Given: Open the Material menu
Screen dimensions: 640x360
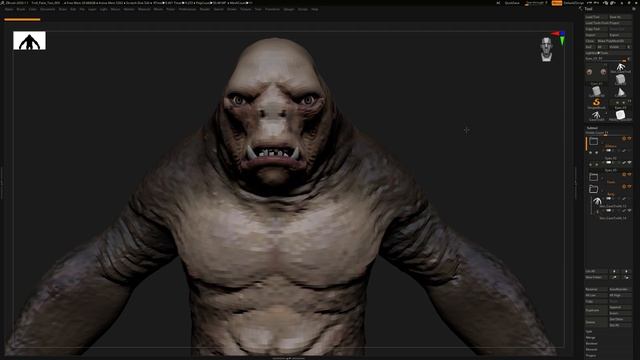Looking at the screenshot, I should click(144, 9).
